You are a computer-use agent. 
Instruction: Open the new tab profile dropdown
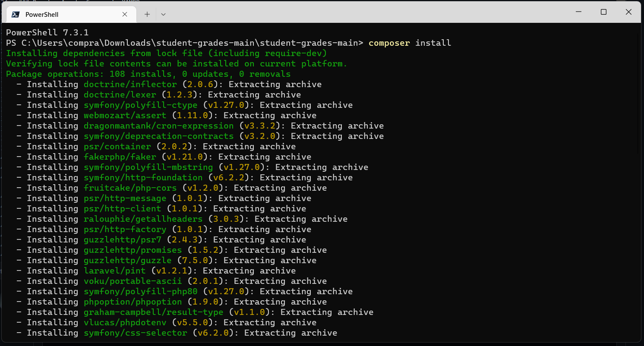[163, 14]
